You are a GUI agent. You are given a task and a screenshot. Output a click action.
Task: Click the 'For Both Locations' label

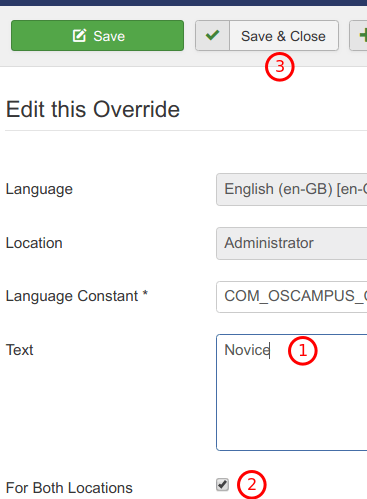tap(69, 488)
